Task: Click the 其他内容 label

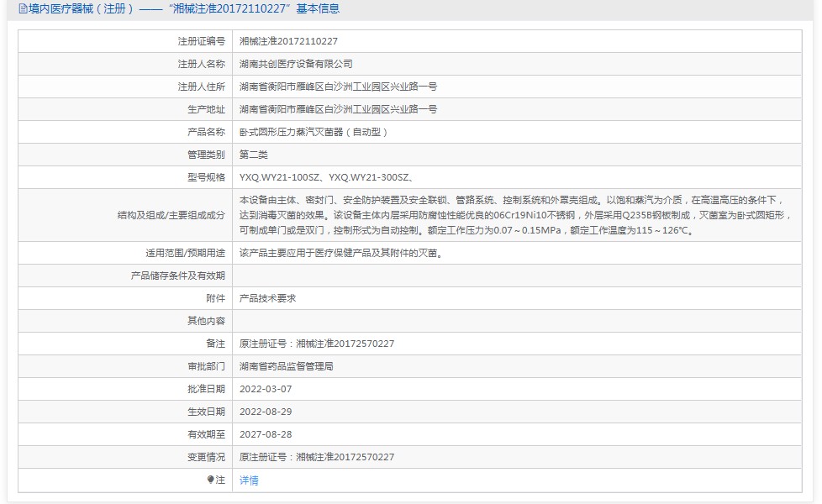Action: 206,321
